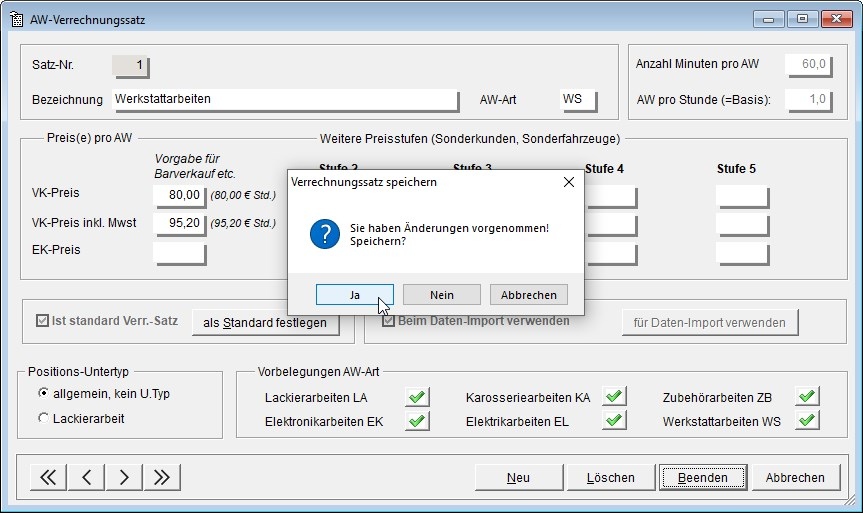This screenshot has height=513, width=863.
Task: Click Stufe 4 VK-Preis field
Action: tap(611, 197)
